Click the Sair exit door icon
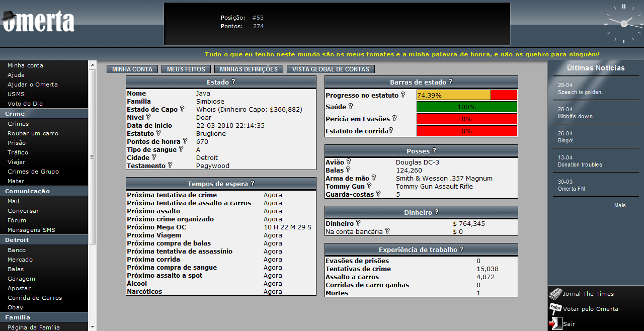Viewport: 644px width, 331px height. (555, 323)
